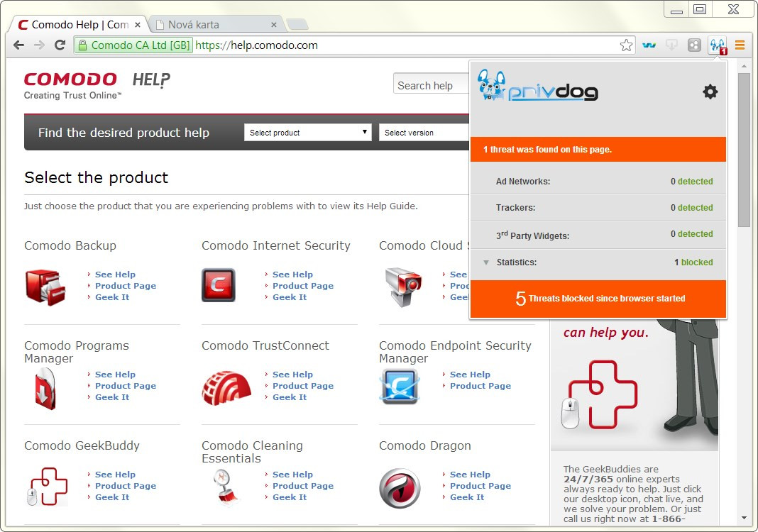This screenshot has height=532, width=758.
Task: Open Chrome hamburger menu icon
Action: pos(740,45)
